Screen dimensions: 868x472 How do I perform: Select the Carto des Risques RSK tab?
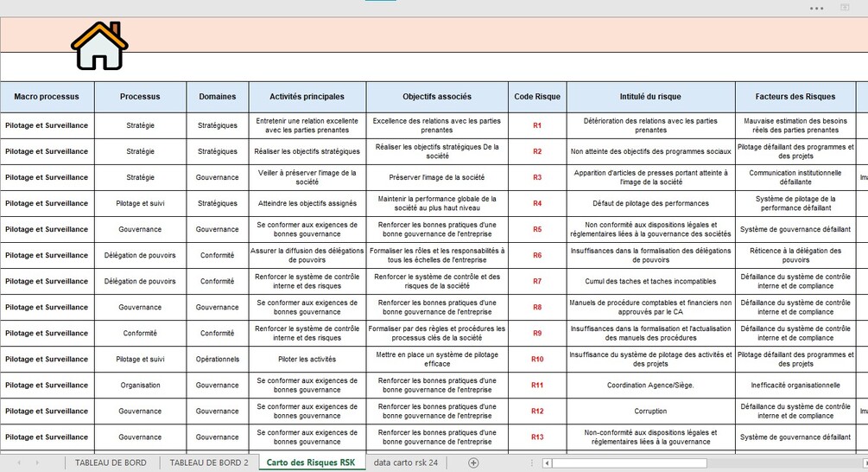click(x=311, y=462)
